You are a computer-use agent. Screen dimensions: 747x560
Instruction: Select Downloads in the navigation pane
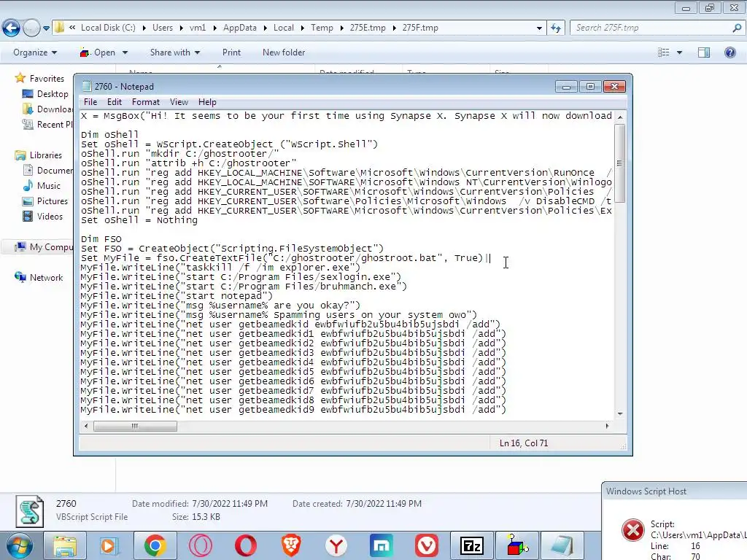[x=47, y=109]
